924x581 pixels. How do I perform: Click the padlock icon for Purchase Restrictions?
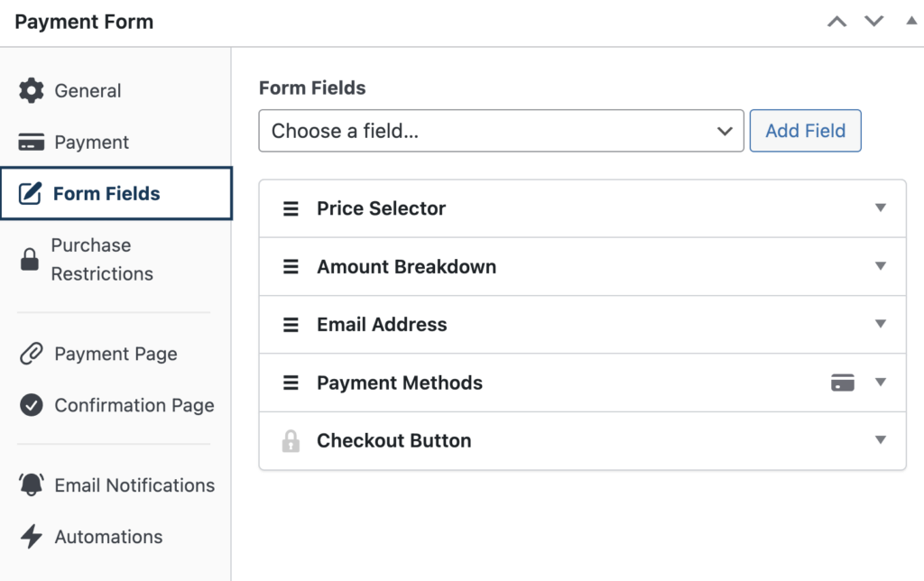tap(30, 260)
